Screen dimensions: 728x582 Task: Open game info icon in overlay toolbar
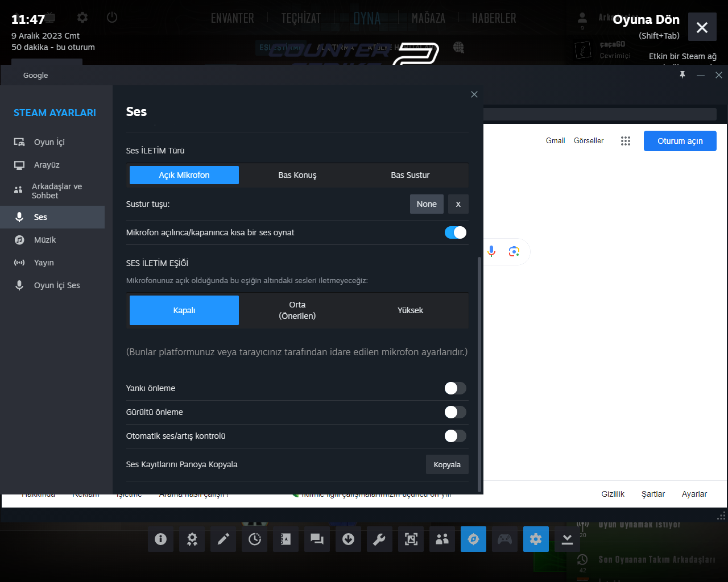[x=161, y=539]
